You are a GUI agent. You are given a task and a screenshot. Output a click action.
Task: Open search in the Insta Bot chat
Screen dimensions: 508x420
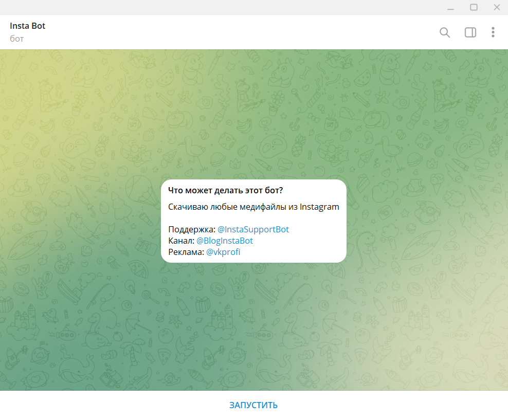click(444, 32)
